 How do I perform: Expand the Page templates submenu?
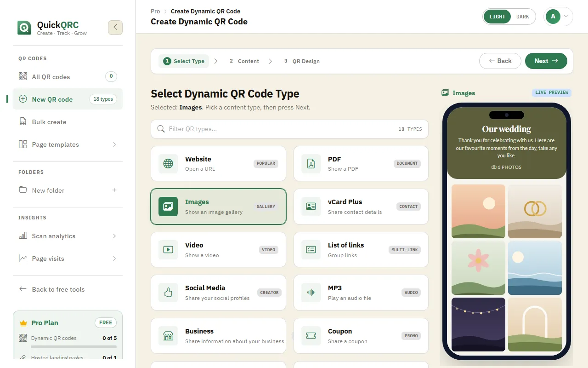click(114, 144)
